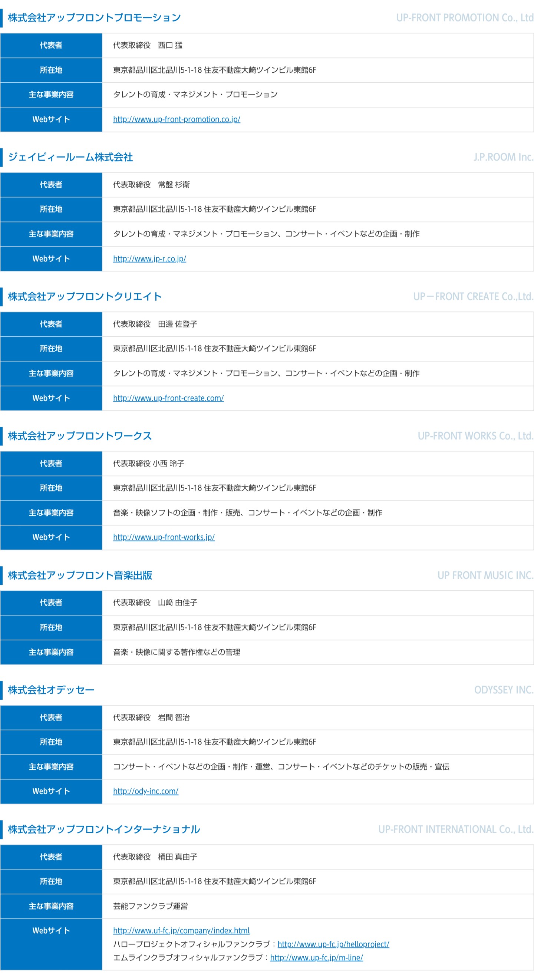Click the UP－FRONT CREATE Co.,Ltd. English name
This screenshot has height=980, width=534.
click(474, 296)
